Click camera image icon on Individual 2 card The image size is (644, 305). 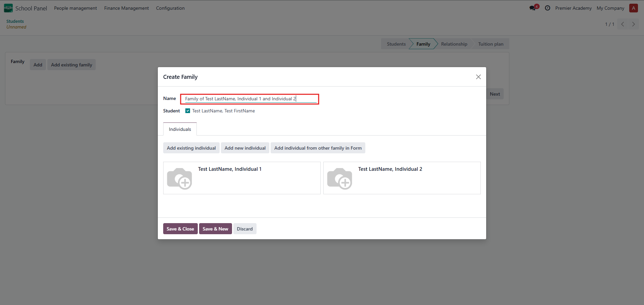point(339,179)
